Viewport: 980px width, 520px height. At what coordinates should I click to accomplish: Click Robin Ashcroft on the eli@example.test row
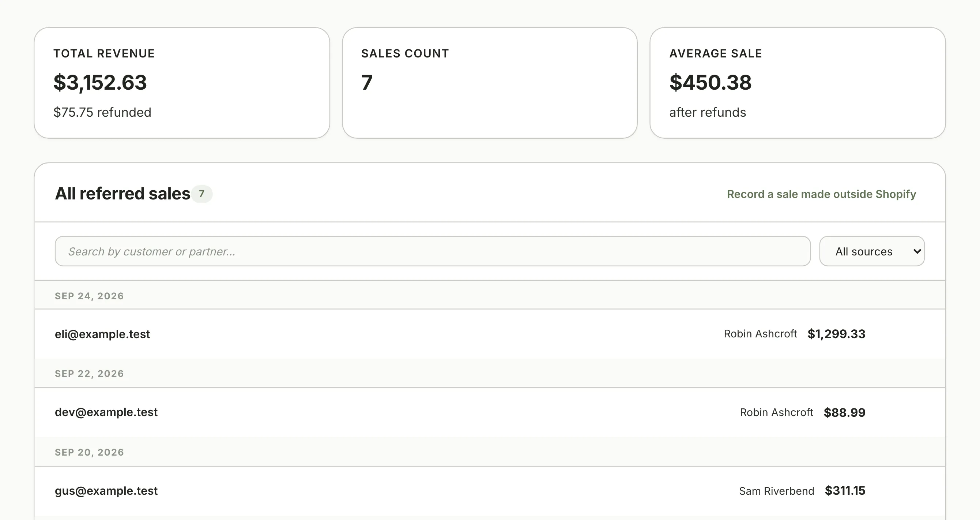[760, 334]
